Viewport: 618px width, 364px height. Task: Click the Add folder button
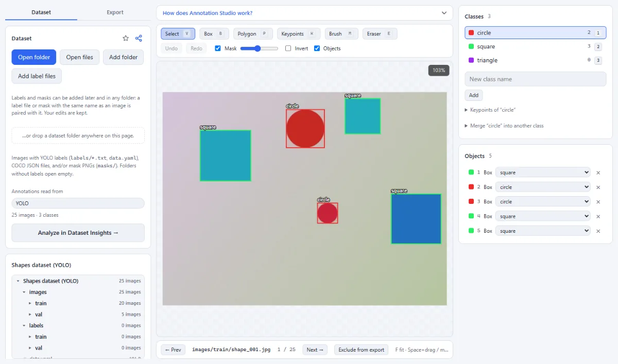coord(124,57)
